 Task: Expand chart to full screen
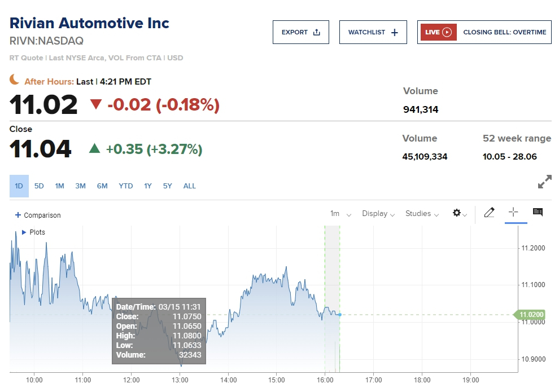544,182
